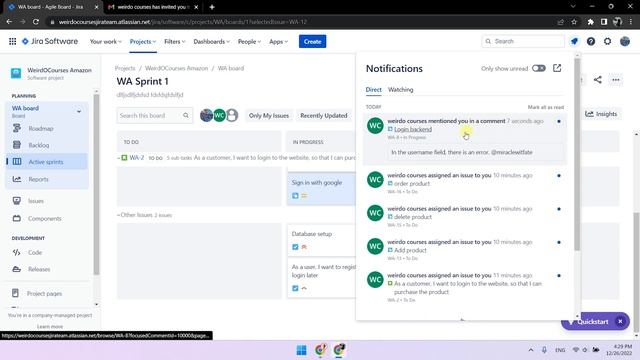Viewport: 640px width, 360px height.
Task: Open the Settings gear icon
Action: [x=607, y=41]
